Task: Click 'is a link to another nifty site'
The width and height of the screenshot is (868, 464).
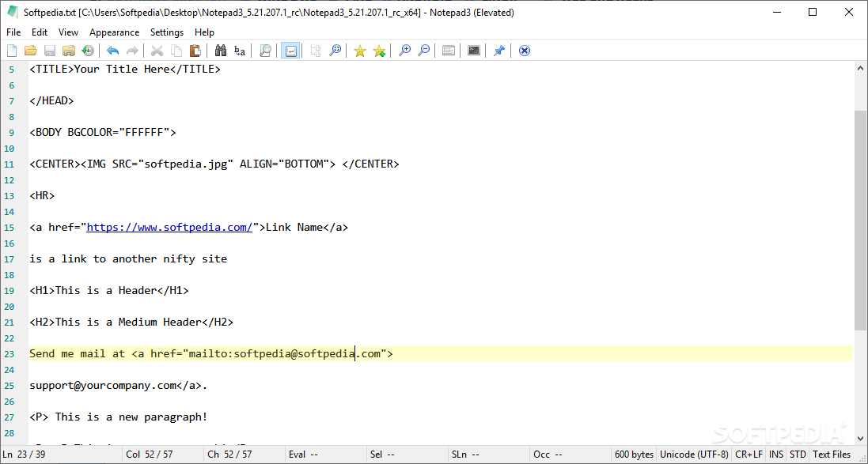Action: pos(128,258)
